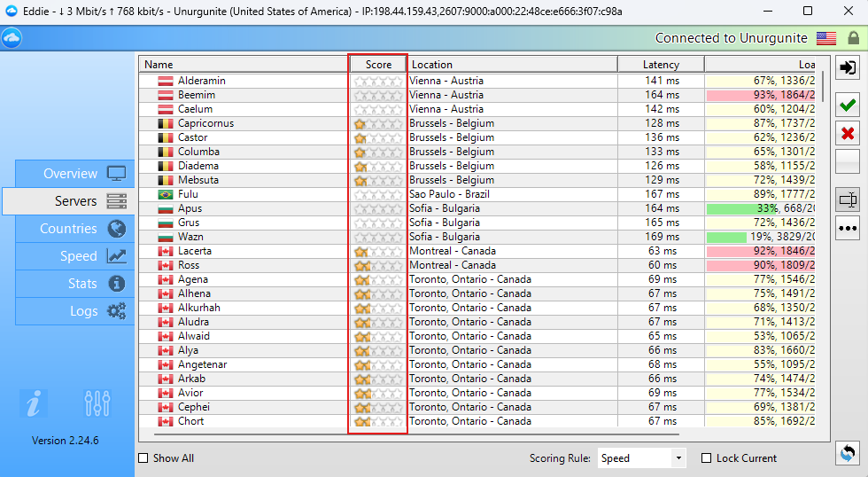The height and width of the screenshot is (477, 868).
Task: Click the connect-to-server arrow icon
Action: coord(848,67)
